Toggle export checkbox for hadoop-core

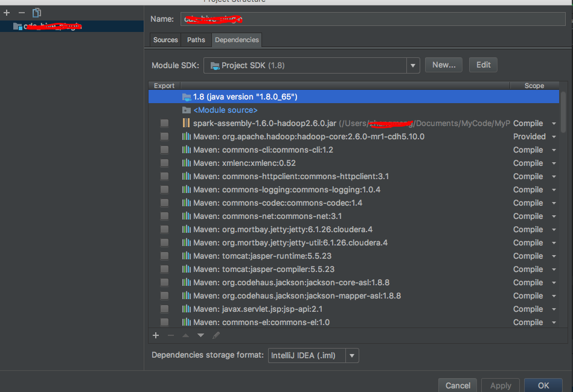click(x=164, y=136)
